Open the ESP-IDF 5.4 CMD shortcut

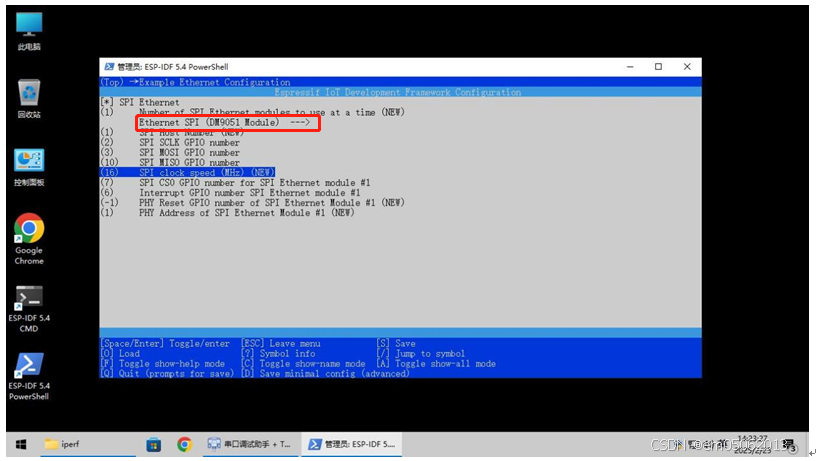[29, 308]
